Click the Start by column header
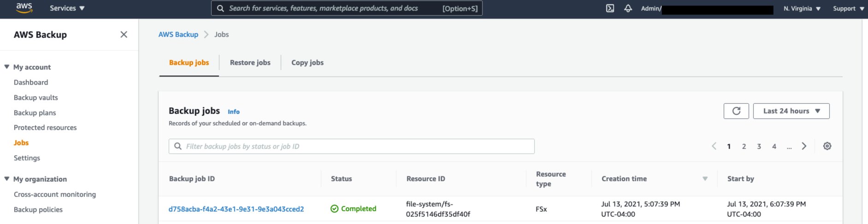Screen dimensions: 868x224 [741, 179]
